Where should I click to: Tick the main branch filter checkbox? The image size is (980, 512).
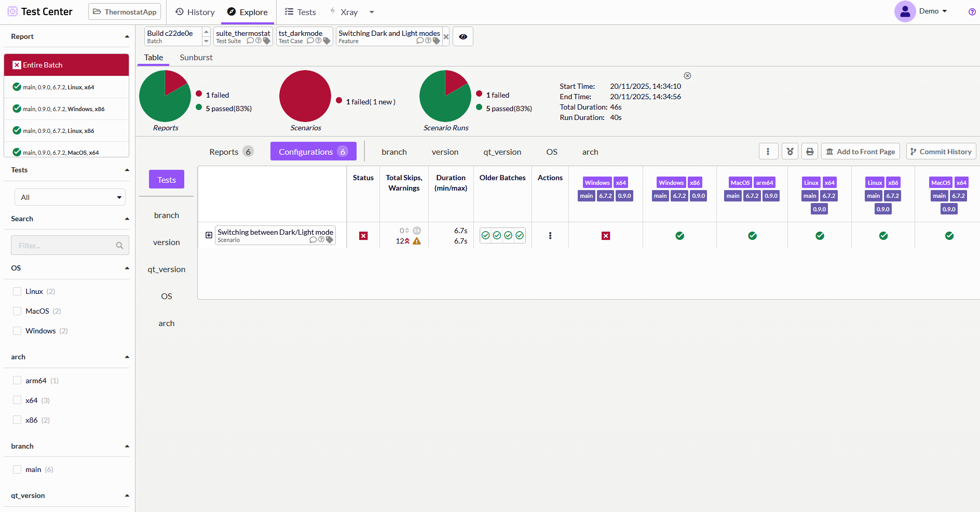[x=17, y=469]
